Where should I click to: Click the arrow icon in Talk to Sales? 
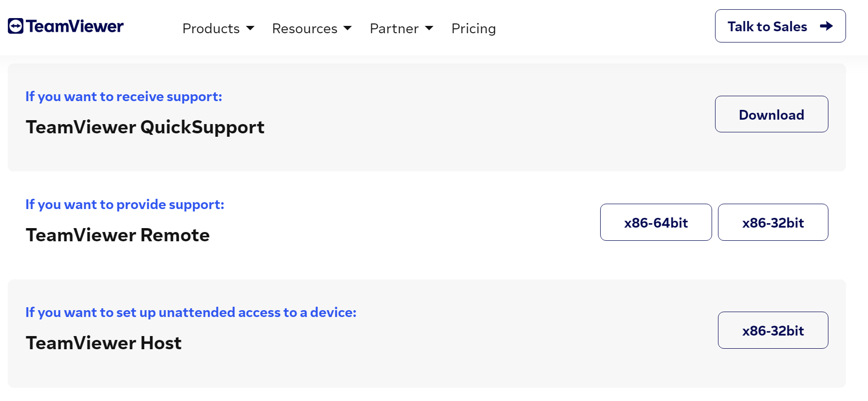click(x=826, y=26)
